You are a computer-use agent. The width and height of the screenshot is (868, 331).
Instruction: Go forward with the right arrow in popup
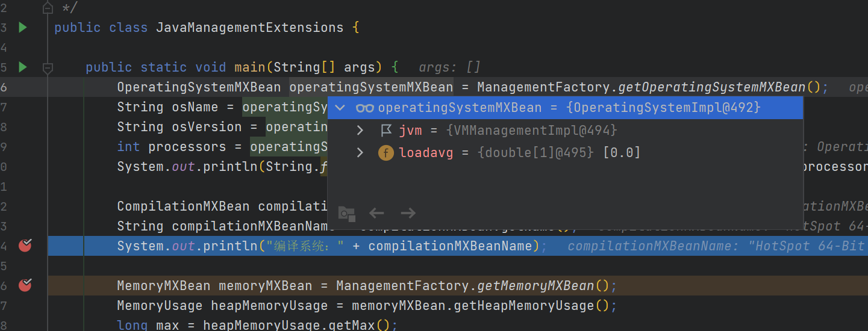pos(408,212)
